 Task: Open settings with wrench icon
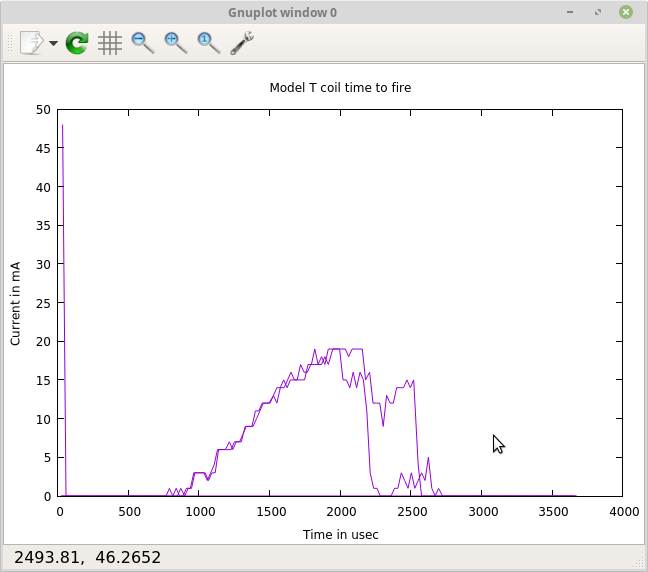tap(242, 43)
